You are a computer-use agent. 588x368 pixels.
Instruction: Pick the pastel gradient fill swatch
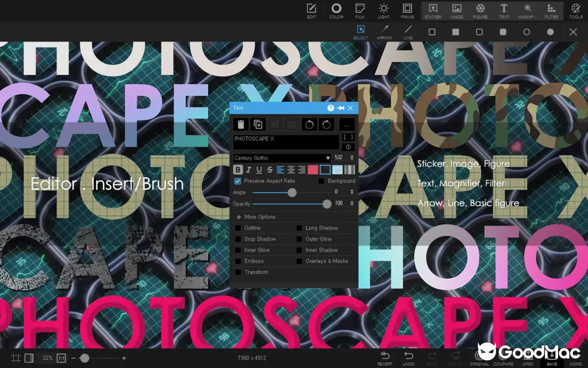point(337,170)
